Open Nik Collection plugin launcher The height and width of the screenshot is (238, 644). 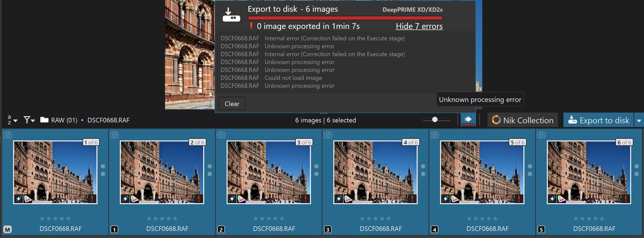(x=522, y=120)
